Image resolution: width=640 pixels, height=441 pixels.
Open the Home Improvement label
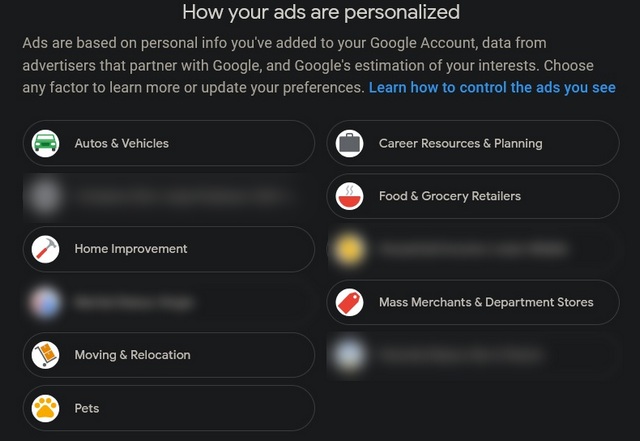[x=169, y=249]
